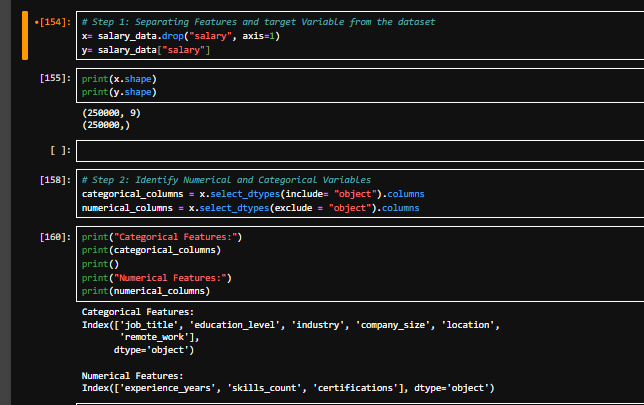Select cell 158 identifying numerical and categorical variables
The height and width of the screenshot is (405, 644).
point(360,193)
